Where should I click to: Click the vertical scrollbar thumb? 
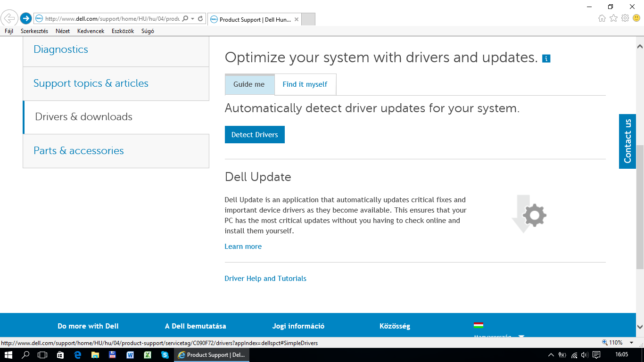pyautogui.click(x=640, y=207)
